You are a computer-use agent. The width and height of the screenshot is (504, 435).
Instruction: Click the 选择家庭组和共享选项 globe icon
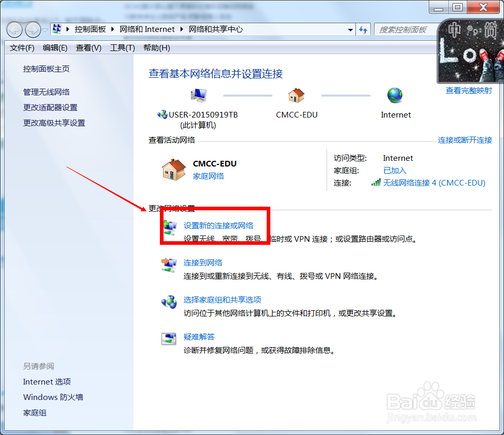coord(169,302)
